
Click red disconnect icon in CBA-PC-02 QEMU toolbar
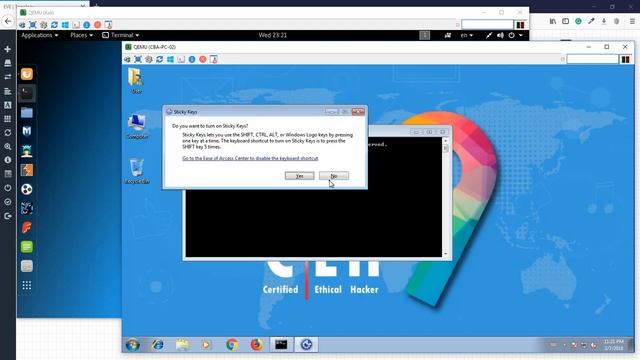click(x=202, y=60)
